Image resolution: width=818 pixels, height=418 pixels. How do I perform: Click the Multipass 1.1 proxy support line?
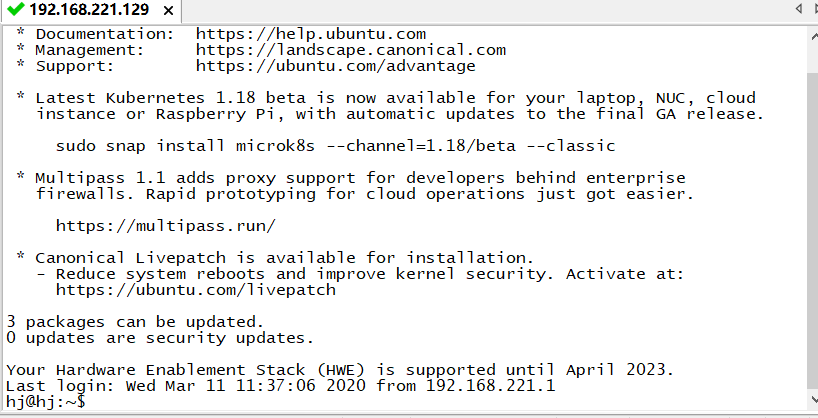coord(360,178)
